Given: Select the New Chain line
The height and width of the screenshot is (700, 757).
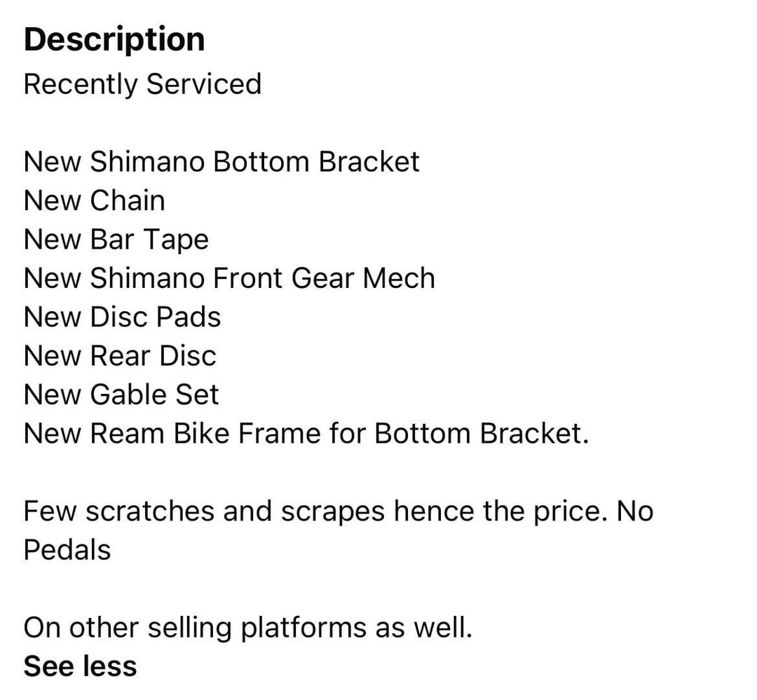Looking at the screenshot, I should coord(94,201).
